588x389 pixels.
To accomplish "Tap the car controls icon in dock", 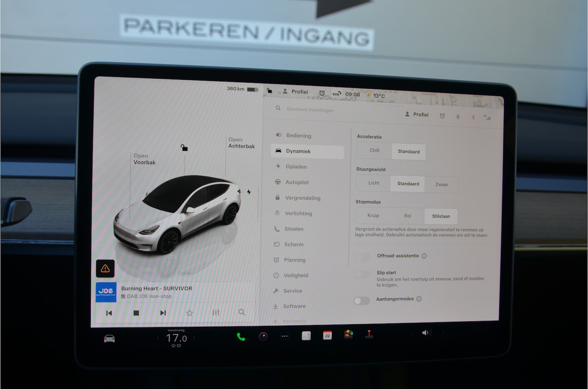I will pyautogui.click(x=109, y=339).
